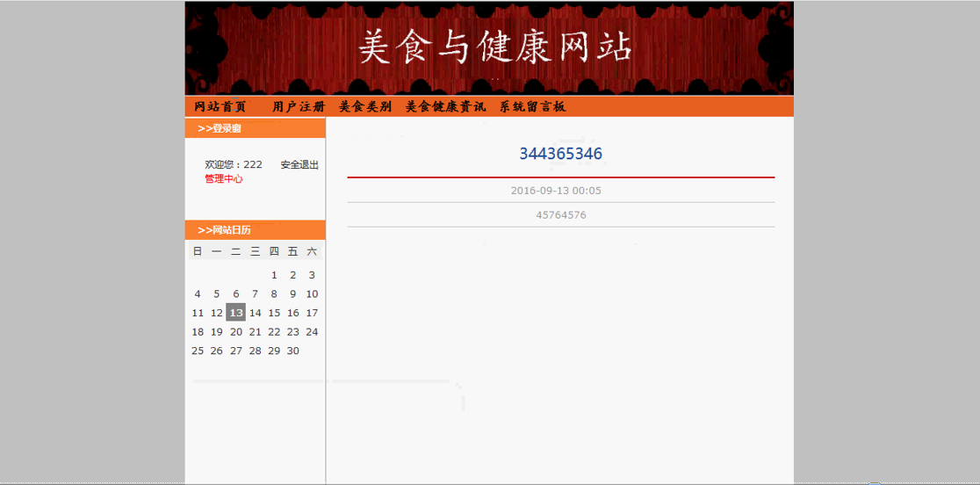Click the >>登录窗 panel header
Screen dimensions: 980x485
[x=256, y=128]
